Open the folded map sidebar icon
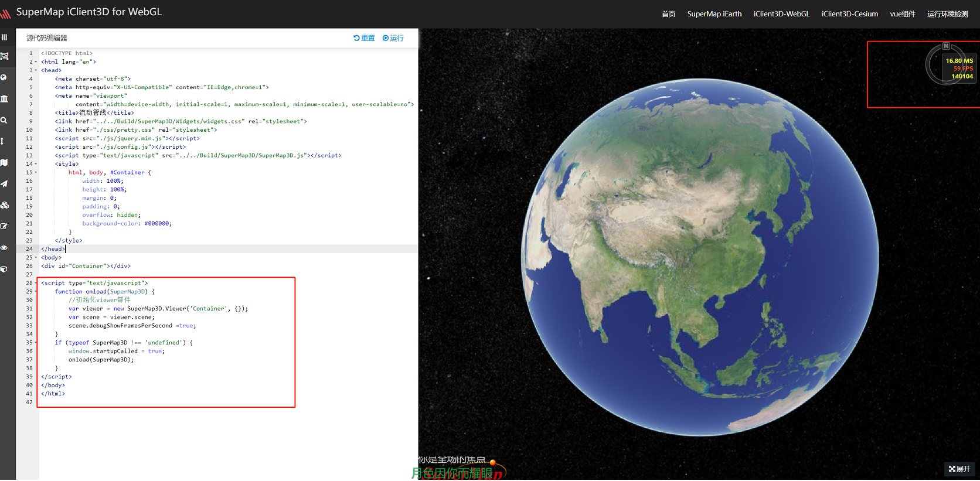 point(4,162)
